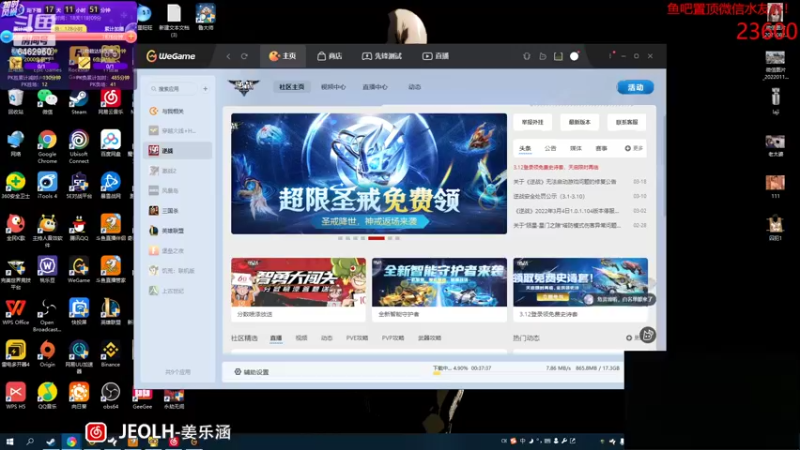This screenshot has width=800, height=450.
Task: Open 辅助设置 settings at bottom
Action: [252, 372]
